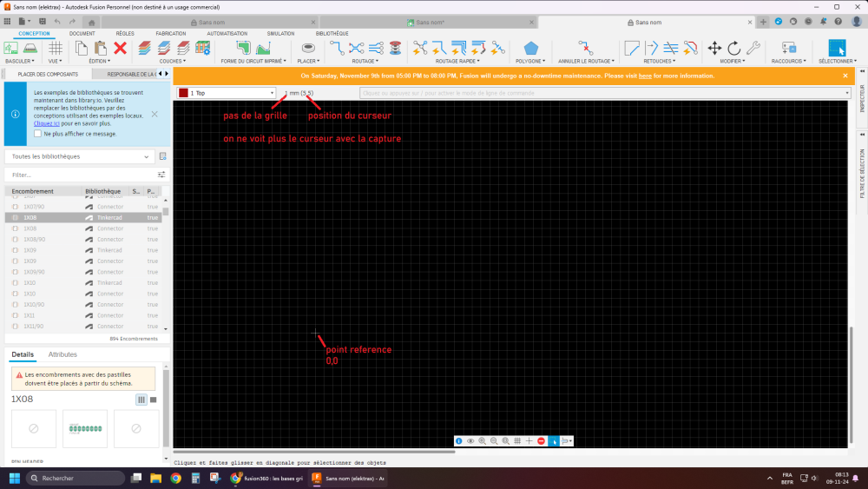Switch preview to column view toggle
This screenshot has width=868, height=489.
(x=141, y=400)
